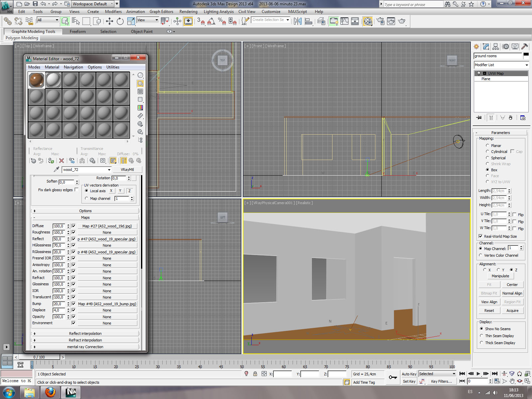This screenshot has height=399, width=532.
Task: Select the Select and Move tool
Action: 109,21
